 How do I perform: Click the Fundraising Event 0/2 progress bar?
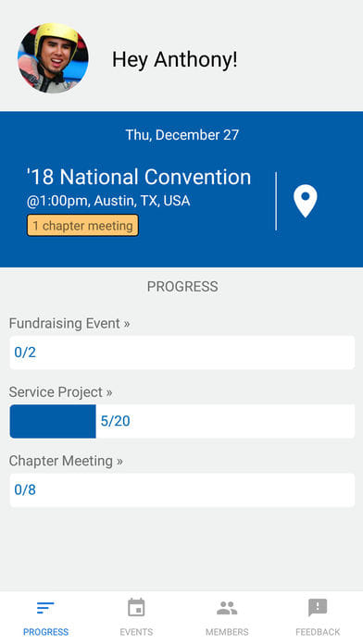[182, 353]
